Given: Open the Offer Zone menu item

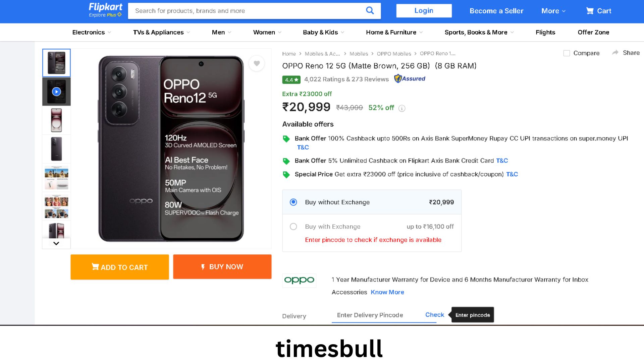Looking at the screenshot, I should point(593,32).
